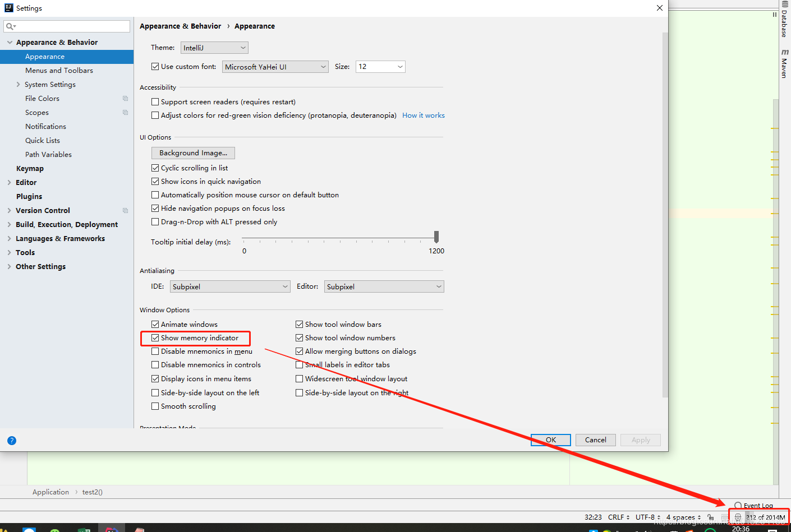The image size is (791, 532).
Task: Click the CRLF line separator in status bar
Action: click(619, 517)
